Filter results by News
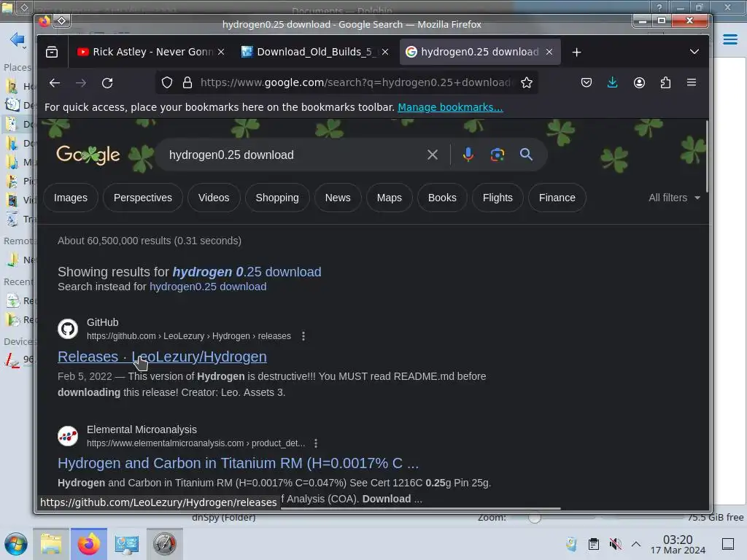The image size is (747, 560). (x=338, y=198)
